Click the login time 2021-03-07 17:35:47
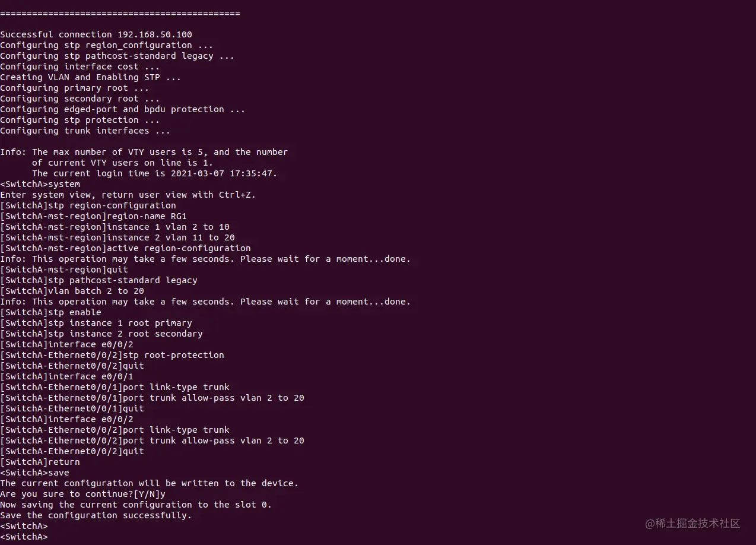 click(x=224, y=173)
